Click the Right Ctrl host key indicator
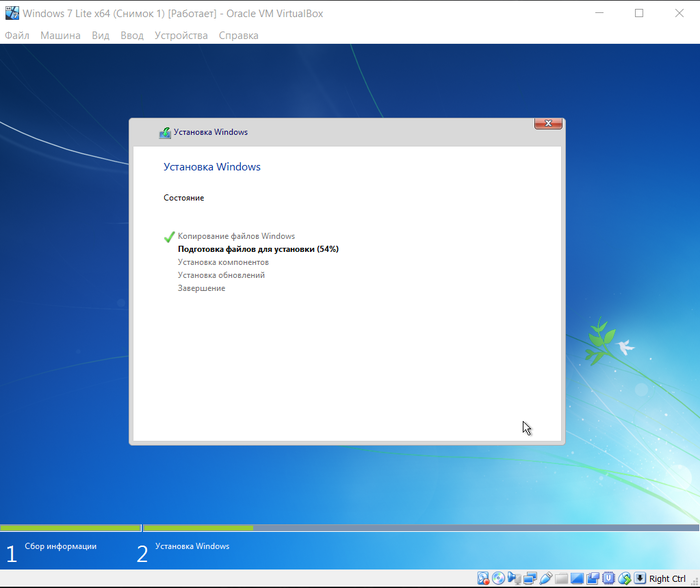This screenshot has width=700, height=588. [x=667, y=579]
